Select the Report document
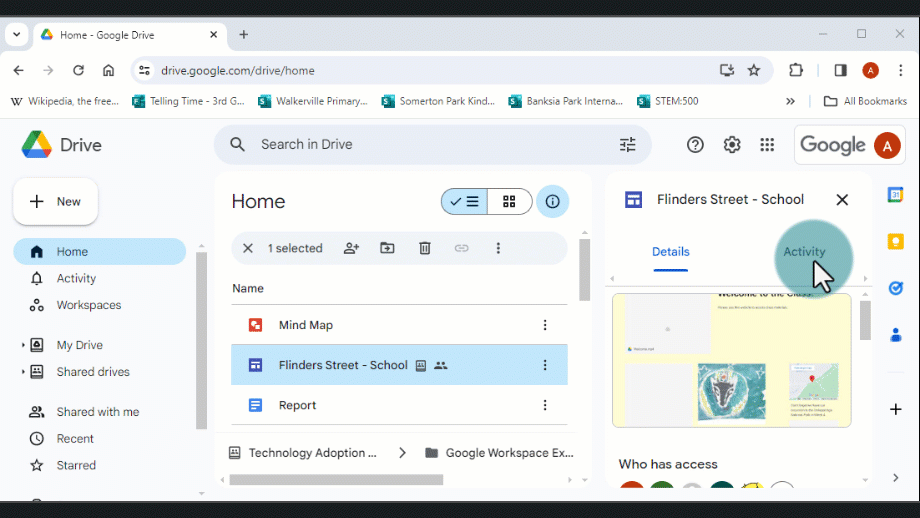 399,405
